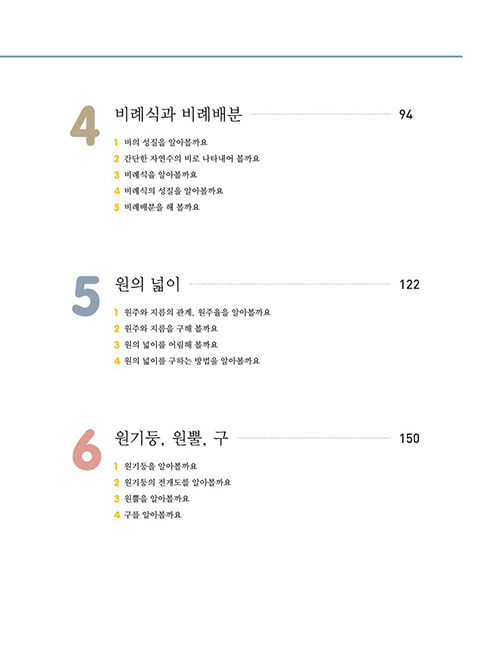Select lesson 원주와 지름을 구해 볼까요
This screenshot has height=666, width=500.
click(x=171, y=328)
